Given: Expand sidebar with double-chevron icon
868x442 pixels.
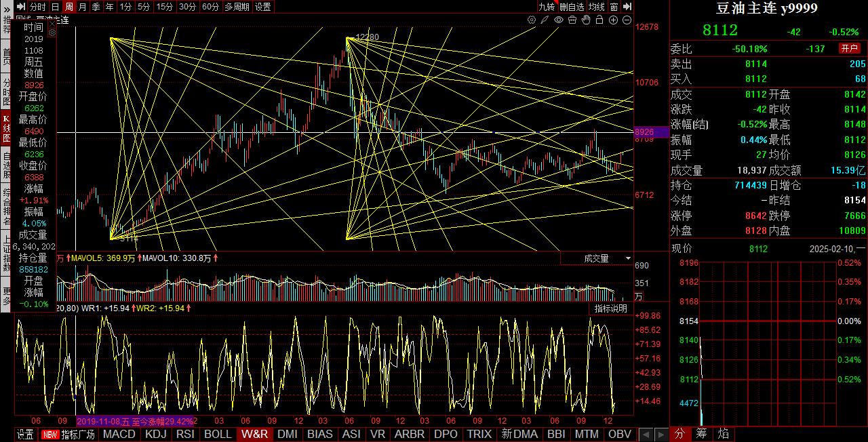Looking at the screenshot, I should pyautogui.click(x=6, y=9).
